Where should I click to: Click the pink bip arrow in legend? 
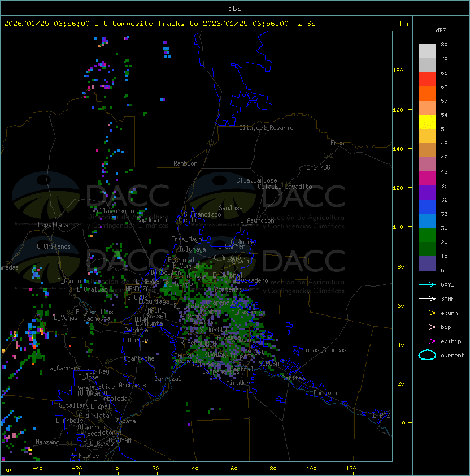(427, 327)
